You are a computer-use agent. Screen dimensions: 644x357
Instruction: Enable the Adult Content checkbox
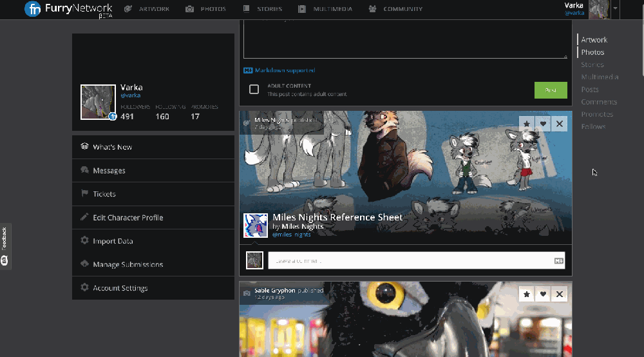pos(254,90)
